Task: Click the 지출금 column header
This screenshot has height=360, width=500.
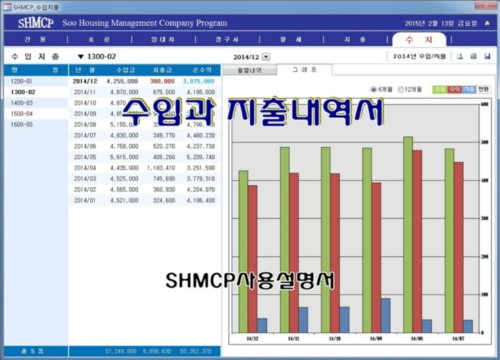Action: 162,70
